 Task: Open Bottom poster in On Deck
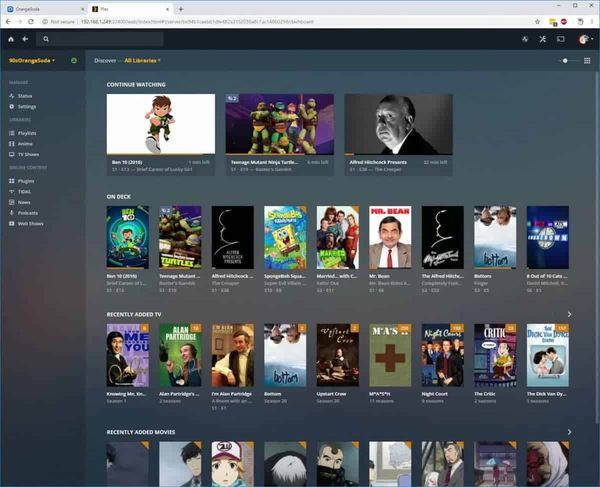pos(495,237)
